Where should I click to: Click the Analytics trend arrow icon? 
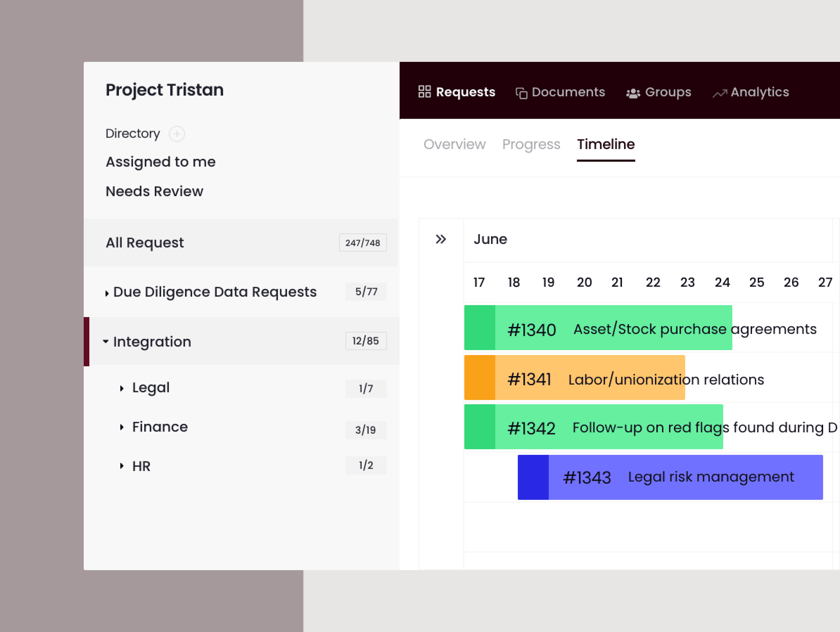point(719,93)
